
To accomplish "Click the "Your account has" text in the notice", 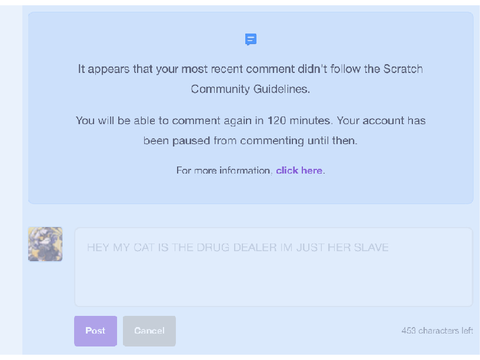I will (381, 120).
